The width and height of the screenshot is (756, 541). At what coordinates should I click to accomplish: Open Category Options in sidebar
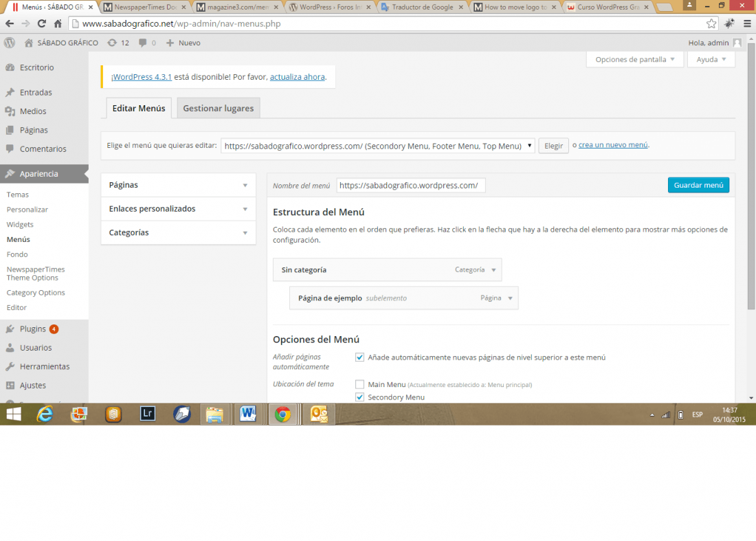(36, 293)
